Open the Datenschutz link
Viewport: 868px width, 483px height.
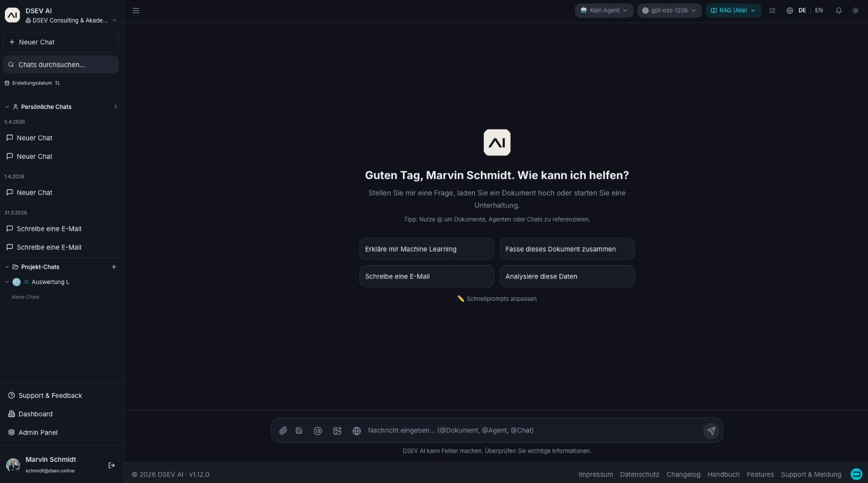coord(640,474)
